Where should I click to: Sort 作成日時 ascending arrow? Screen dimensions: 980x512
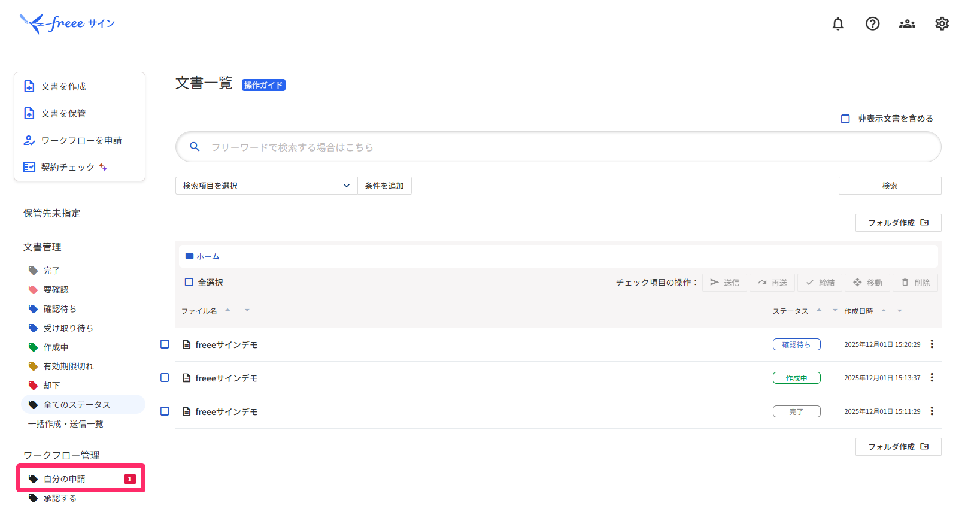884,310
